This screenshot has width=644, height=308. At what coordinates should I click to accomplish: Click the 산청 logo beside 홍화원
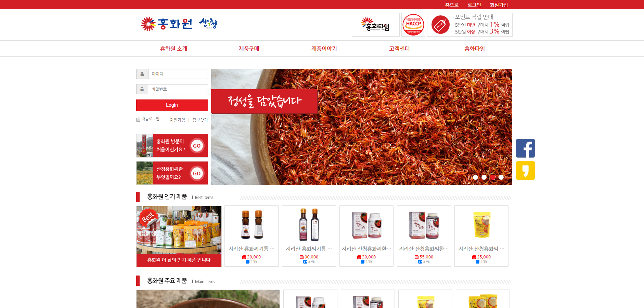(x=208, y=24)
